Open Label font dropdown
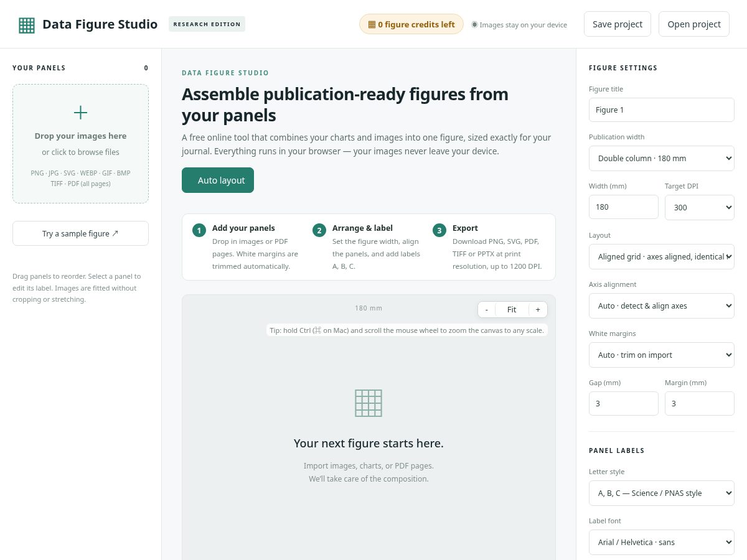Viewport: 747px width, 560px height. [662, 542]
